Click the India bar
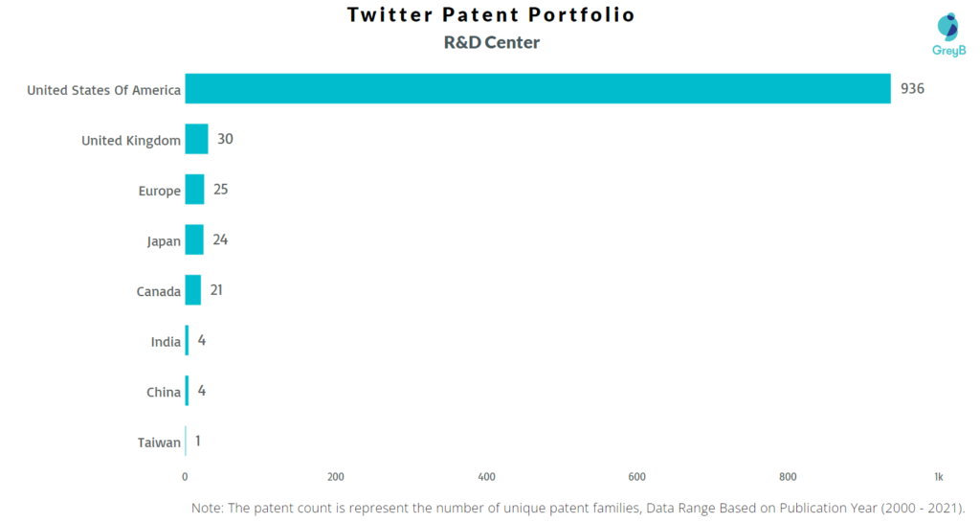980x523 pixels. 187,340
